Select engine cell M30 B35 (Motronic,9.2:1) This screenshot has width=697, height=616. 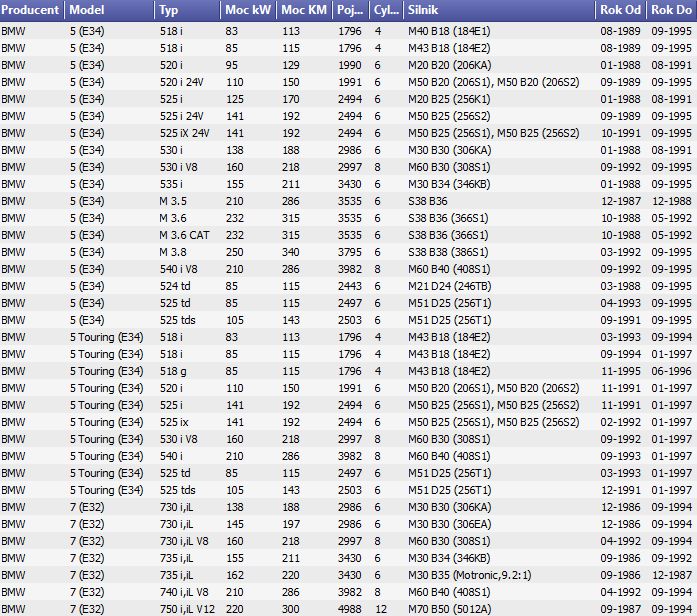[469, 575]
